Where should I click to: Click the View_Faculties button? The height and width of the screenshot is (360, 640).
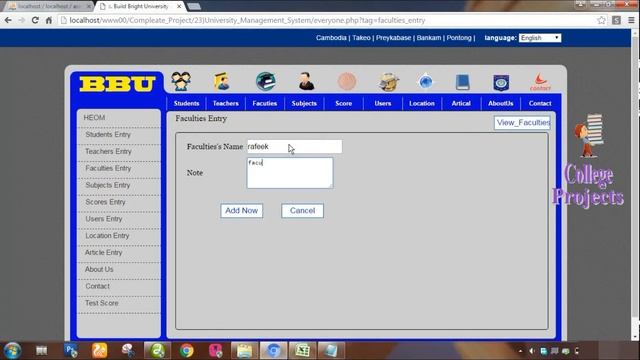[x=522, y=122]
